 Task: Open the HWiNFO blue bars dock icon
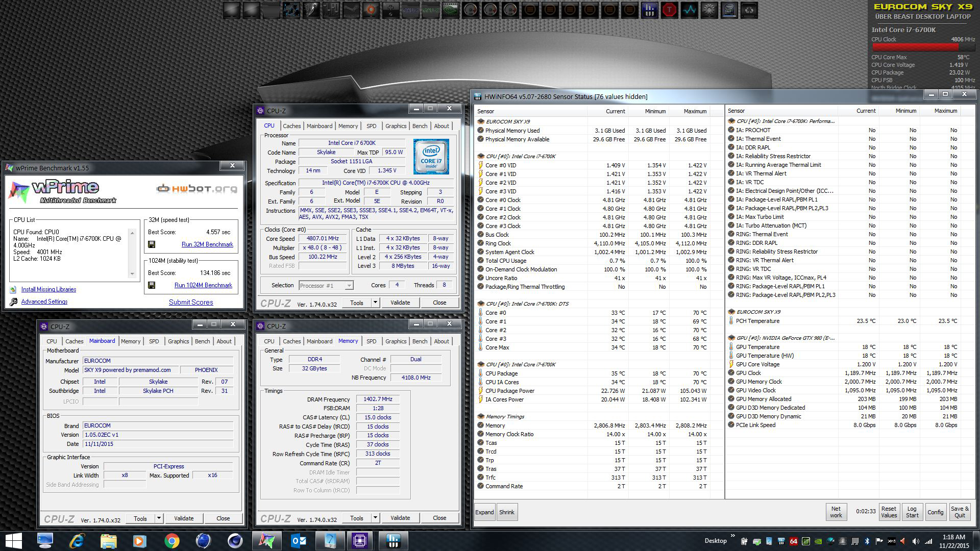(650, 10)
